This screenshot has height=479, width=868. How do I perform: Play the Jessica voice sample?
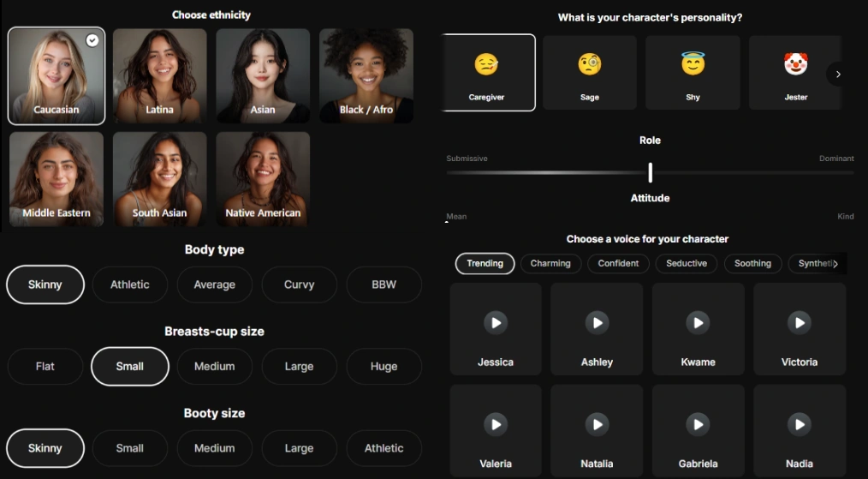pyautogui.click(x=496, y=323)
